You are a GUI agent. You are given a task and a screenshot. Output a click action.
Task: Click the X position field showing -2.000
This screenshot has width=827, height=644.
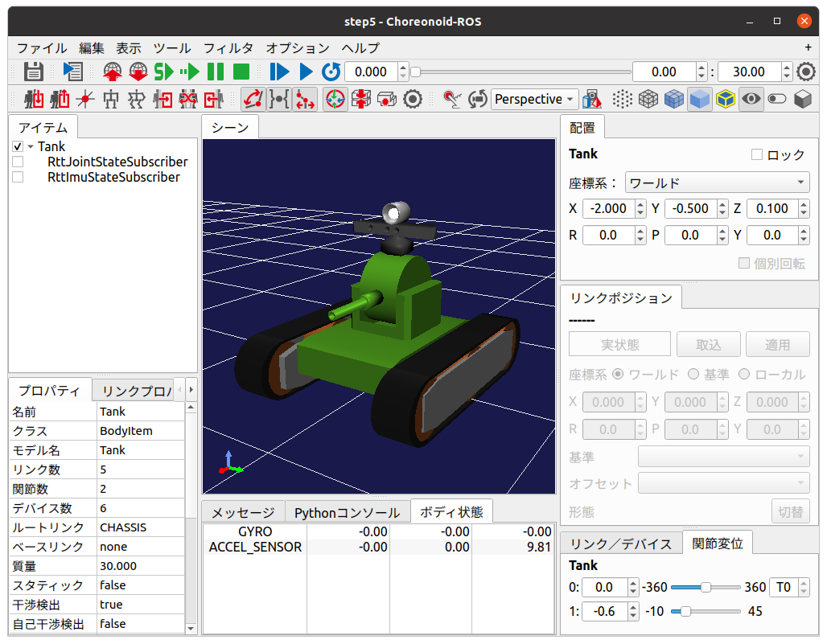point(609,209)
